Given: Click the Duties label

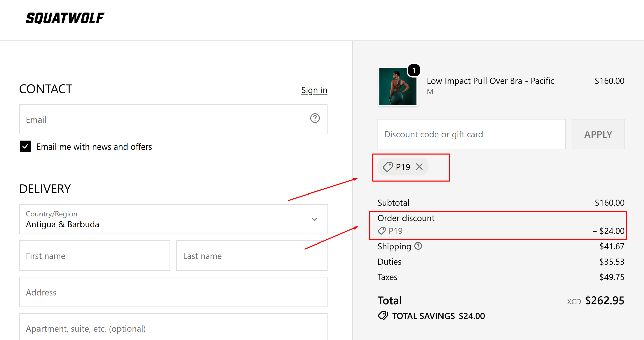Looking at the screenshot, I should 389,262.
